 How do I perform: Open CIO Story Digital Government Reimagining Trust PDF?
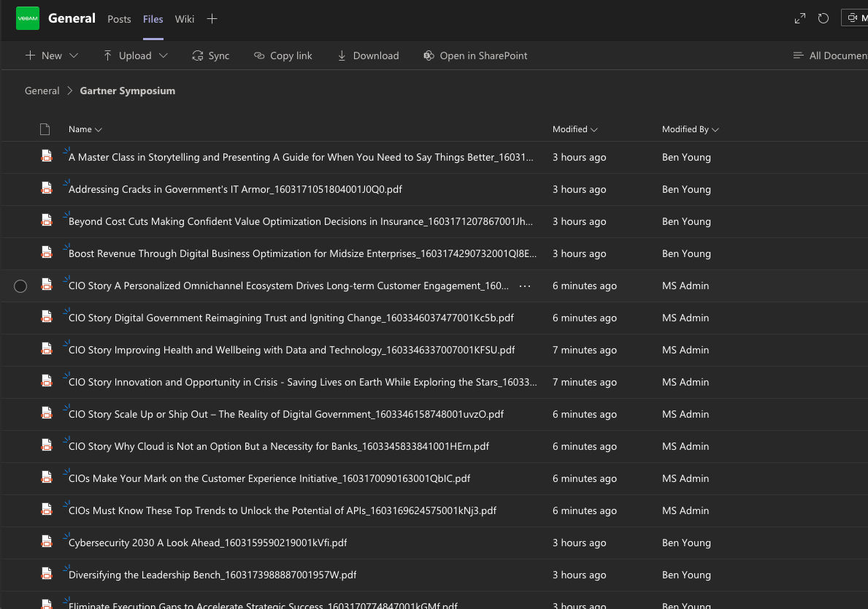pos(291,318)
